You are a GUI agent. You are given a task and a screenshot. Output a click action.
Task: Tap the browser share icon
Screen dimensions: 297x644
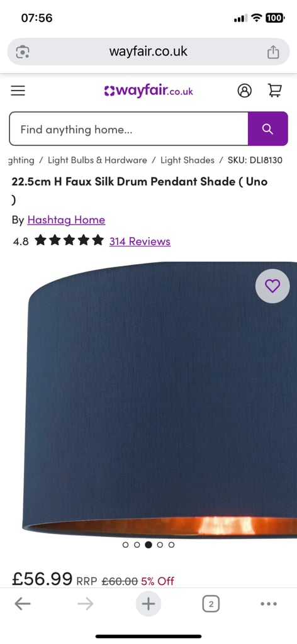(273, 52)
